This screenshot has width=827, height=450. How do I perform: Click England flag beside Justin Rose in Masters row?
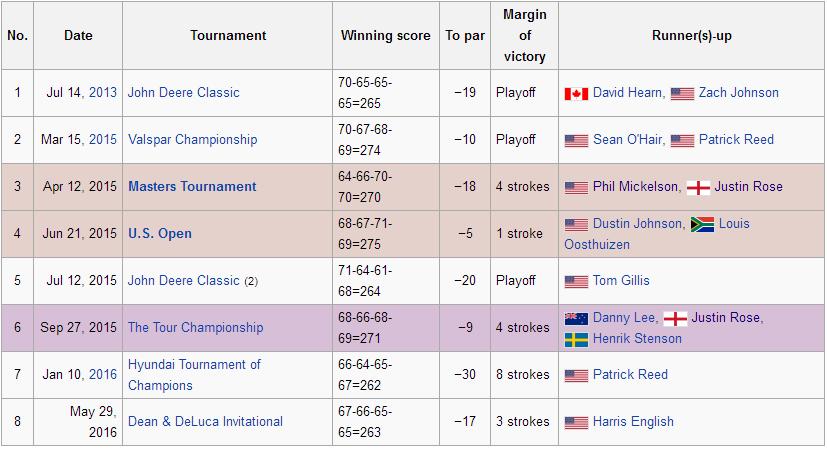tap(698, 187)
